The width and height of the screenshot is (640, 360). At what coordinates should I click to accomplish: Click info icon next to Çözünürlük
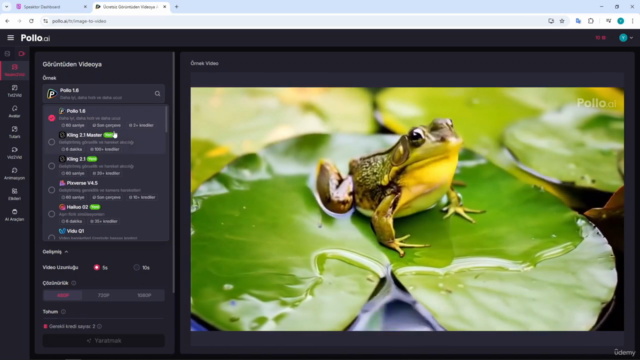pyautogui.click(x=74, y=283)
